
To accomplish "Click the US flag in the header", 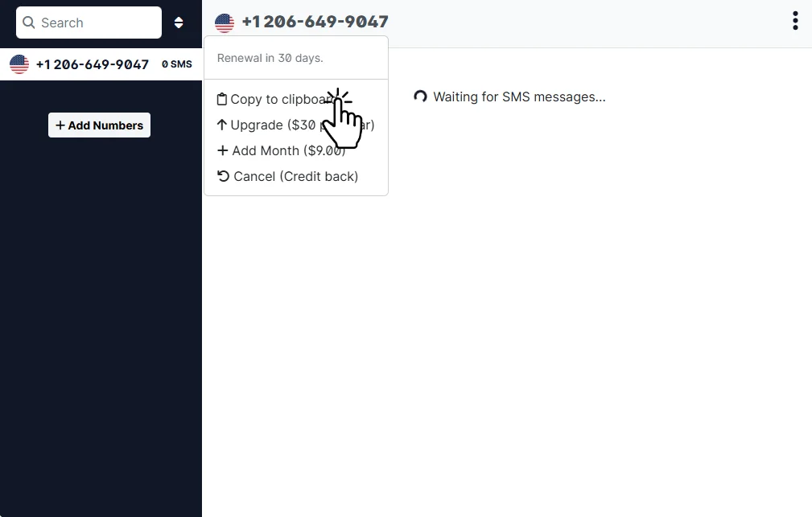I will coord(225,23).
